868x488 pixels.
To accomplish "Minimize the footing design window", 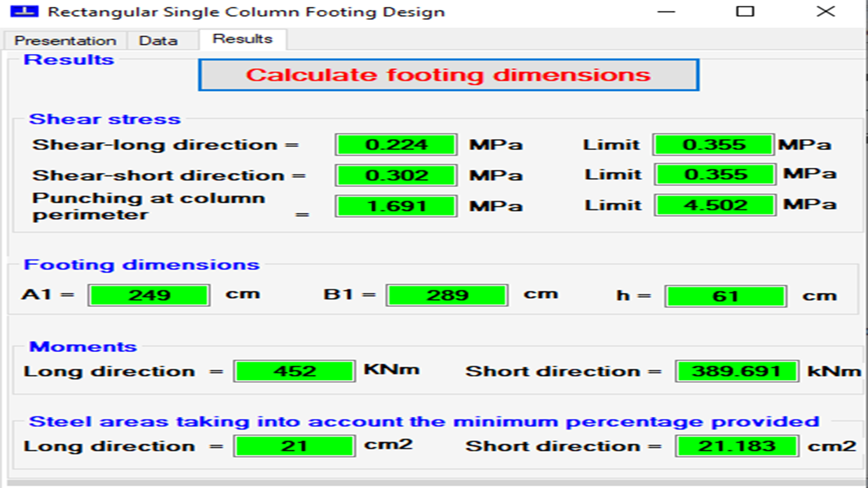I will pos(666,11).
